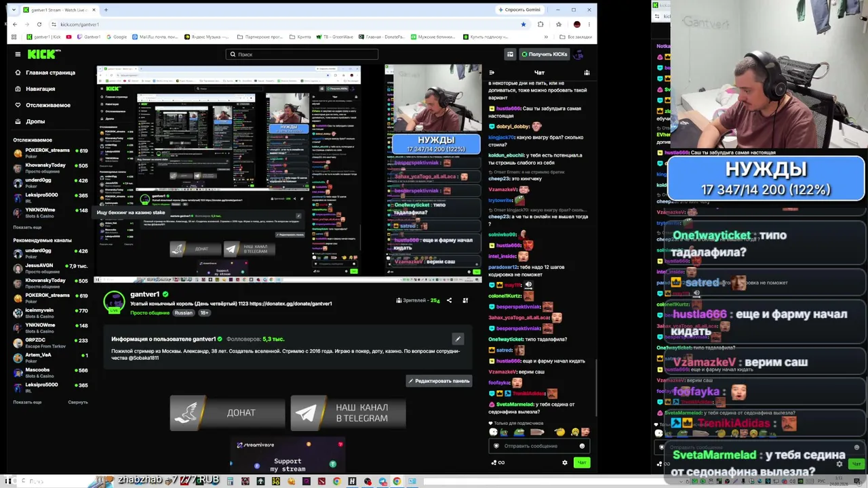The width and height of the screenshot is (868, 488).
Task: Click the chat panel scrollbar
Action: coord(595,386)
